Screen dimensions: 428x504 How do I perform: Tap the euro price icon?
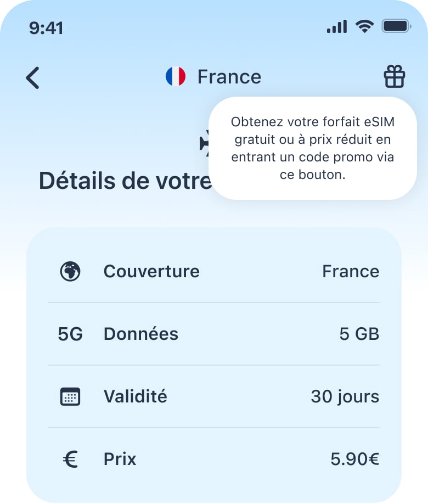(70, 459)
